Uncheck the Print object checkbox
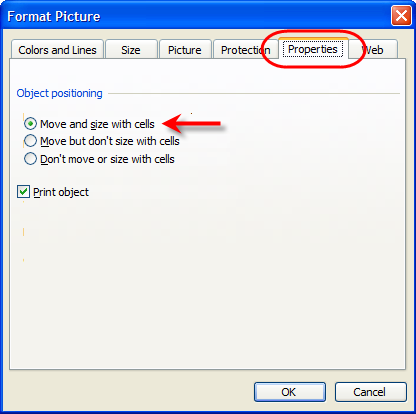 coord(23,192)
